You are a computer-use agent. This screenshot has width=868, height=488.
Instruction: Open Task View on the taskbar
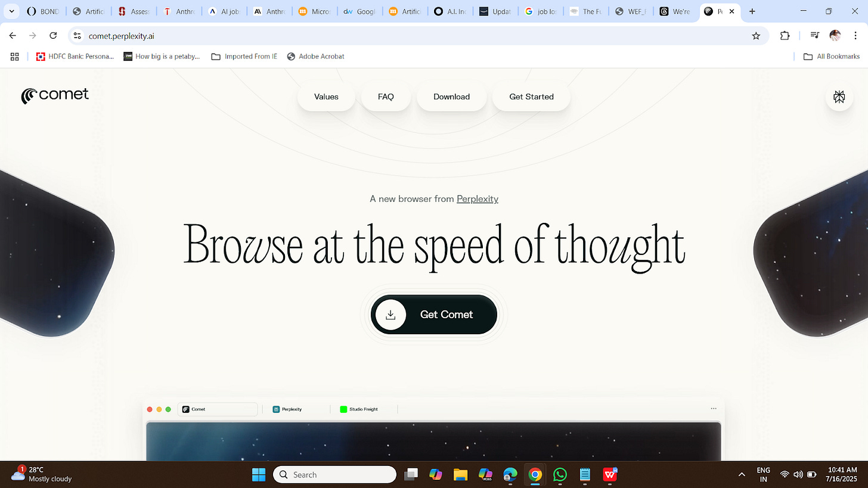coord(411,474)
